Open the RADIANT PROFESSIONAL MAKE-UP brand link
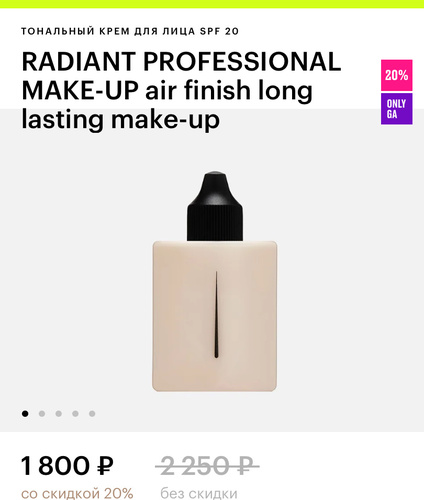Screen dimensions: 424x500 click(x=182, y=62)
